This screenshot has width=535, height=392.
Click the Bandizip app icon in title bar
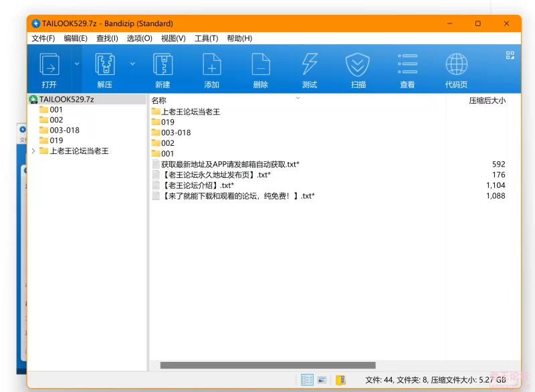pos(35,23)
